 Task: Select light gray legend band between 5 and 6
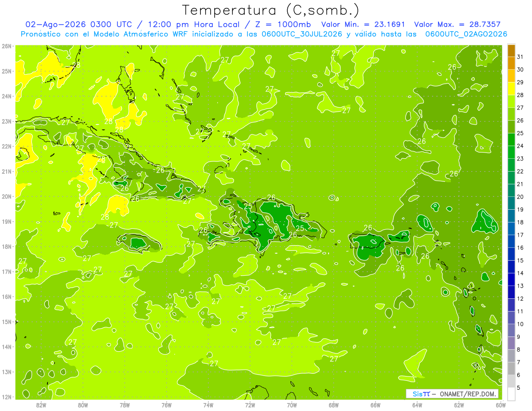511,381
